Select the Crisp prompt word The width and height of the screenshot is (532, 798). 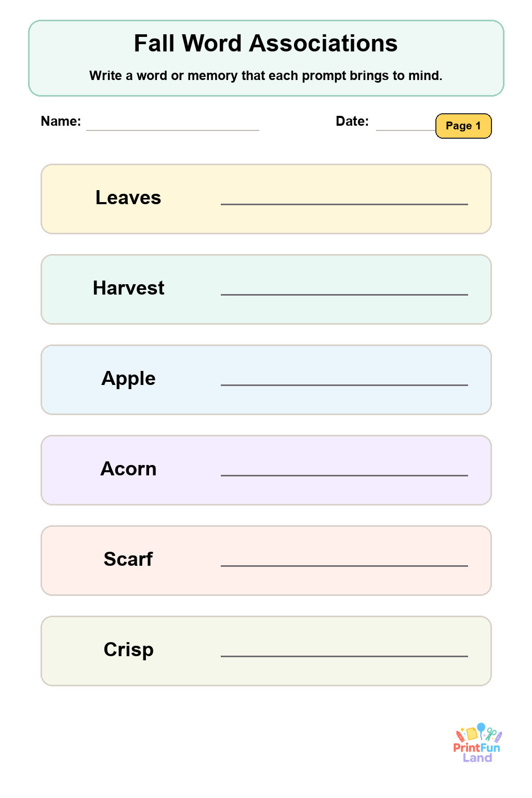point(128,650)
